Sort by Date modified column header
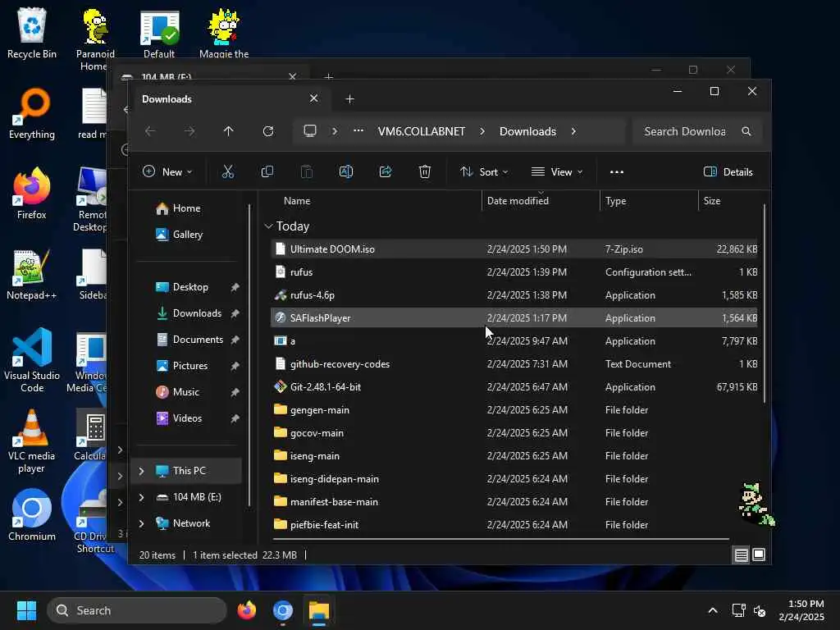Viewport: 840px width, 630px height. (x=518, y=201)
